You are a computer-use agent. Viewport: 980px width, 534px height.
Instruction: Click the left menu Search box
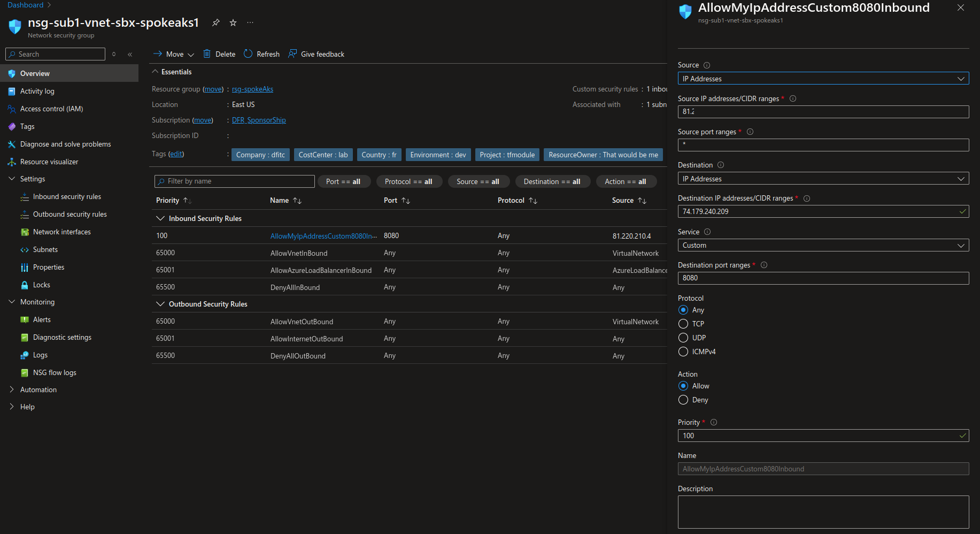click(55, 54)
